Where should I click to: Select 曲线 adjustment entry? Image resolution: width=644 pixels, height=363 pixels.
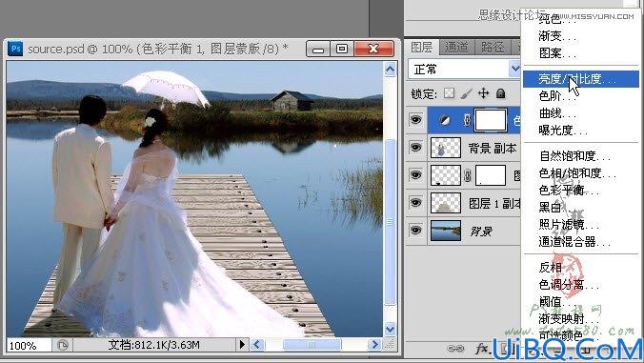tap(557, 113)
